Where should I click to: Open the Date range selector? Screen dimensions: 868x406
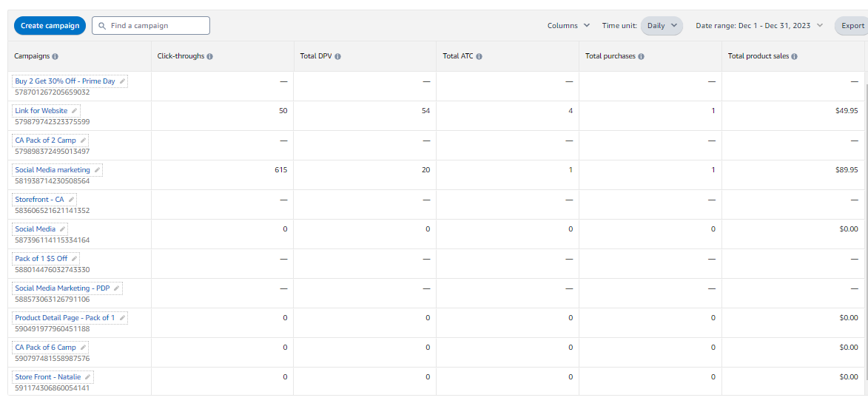[759, 26]
